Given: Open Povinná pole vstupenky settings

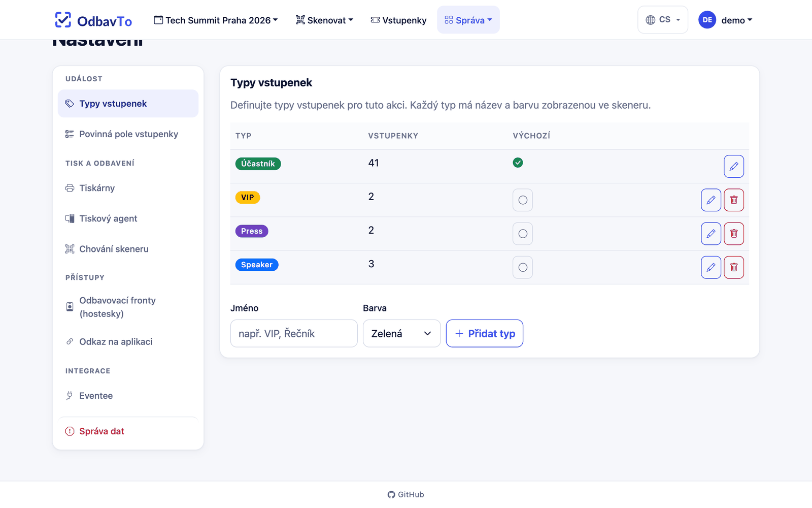Looking at the screenshot, I should coord(128,134).
